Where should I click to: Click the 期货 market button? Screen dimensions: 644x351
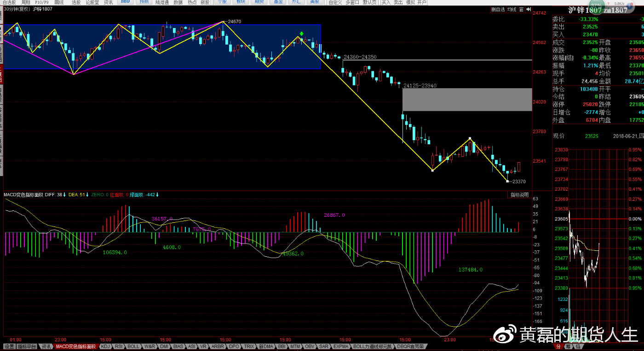tap(259, 2)
